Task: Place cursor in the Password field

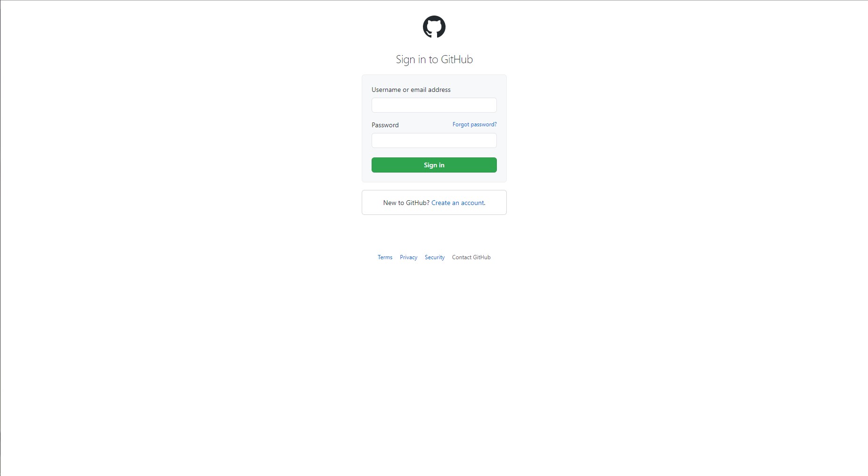Action: pyautogui.click(x=434, y=140)
